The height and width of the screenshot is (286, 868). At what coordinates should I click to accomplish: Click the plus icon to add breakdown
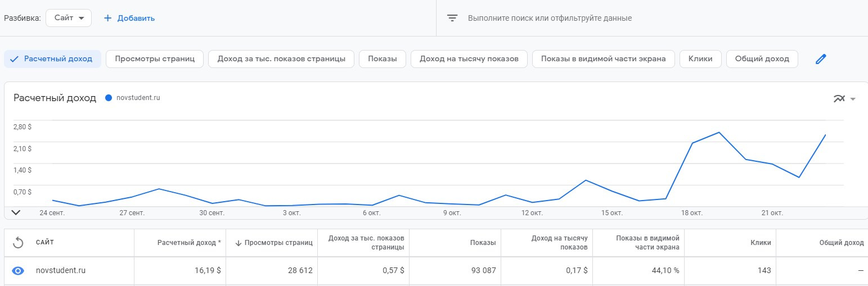108,18
